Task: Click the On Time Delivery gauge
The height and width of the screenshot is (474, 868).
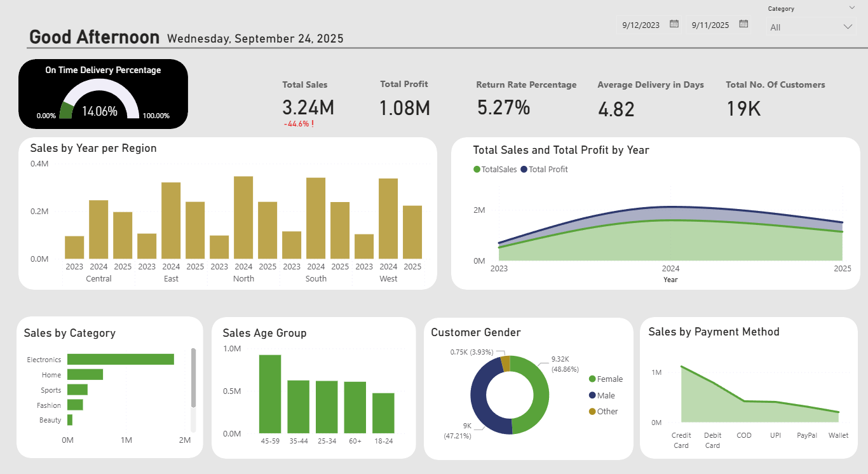Action: pos(99,102)
